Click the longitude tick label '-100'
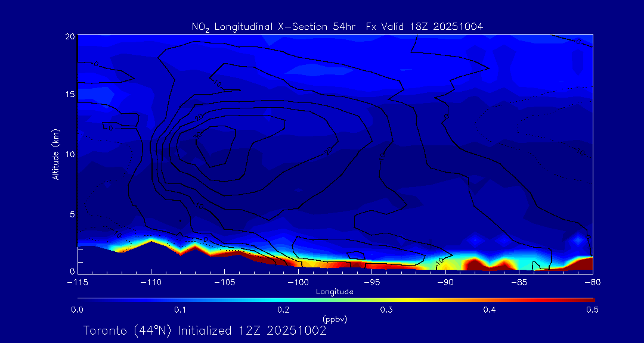The width and height of the screenshot is (644, 343). tap(299, 282)
